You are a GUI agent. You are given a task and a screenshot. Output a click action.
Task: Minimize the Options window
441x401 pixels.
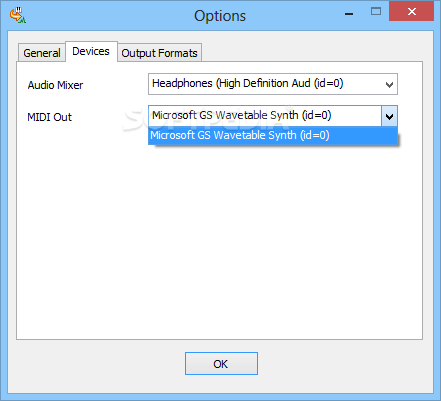tap(349, 13)
